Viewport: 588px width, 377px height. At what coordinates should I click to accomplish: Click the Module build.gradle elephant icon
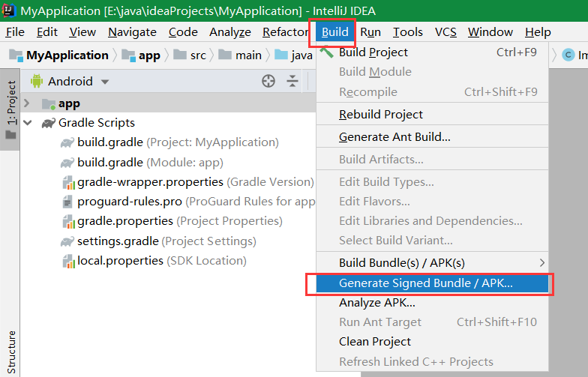coord(67,163)
